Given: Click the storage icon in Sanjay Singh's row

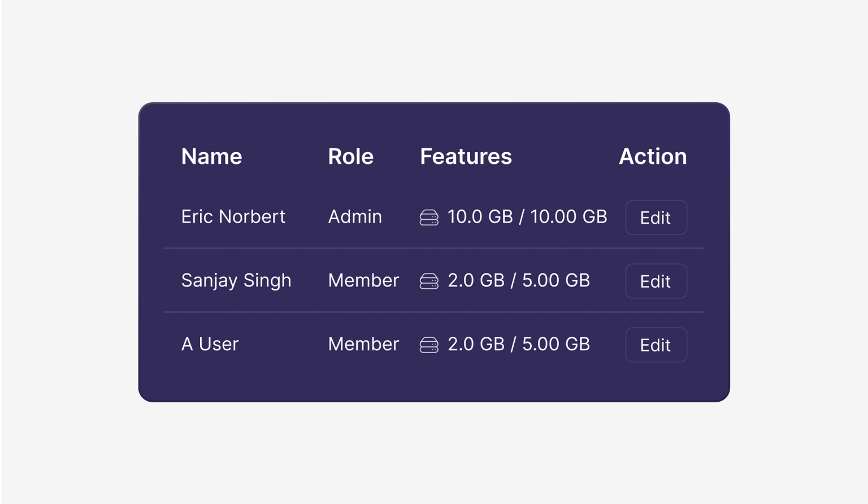Looking at the screenshot, I should pos(429,281).
